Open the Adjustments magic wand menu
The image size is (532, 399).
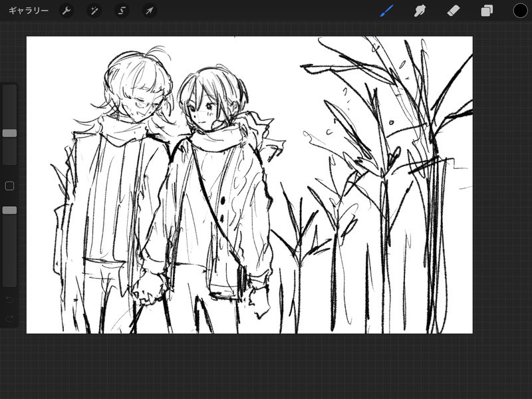tap(94, 11)
